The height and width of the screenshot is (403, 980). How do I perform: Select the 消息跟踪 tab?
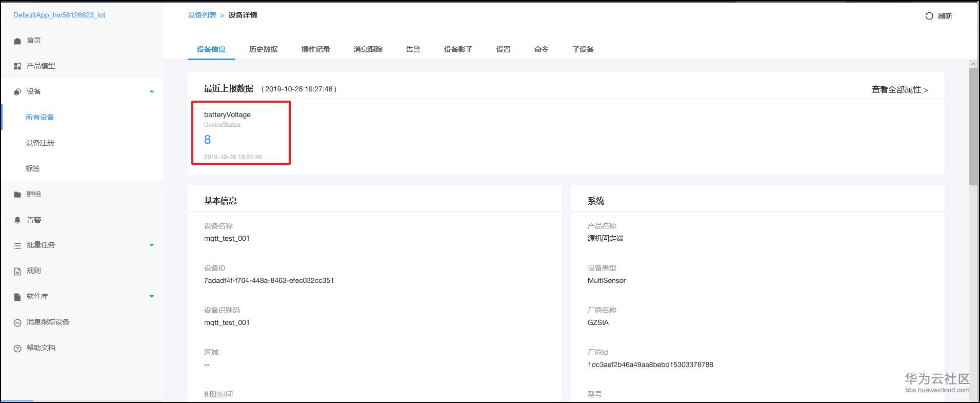coord(368,49)
